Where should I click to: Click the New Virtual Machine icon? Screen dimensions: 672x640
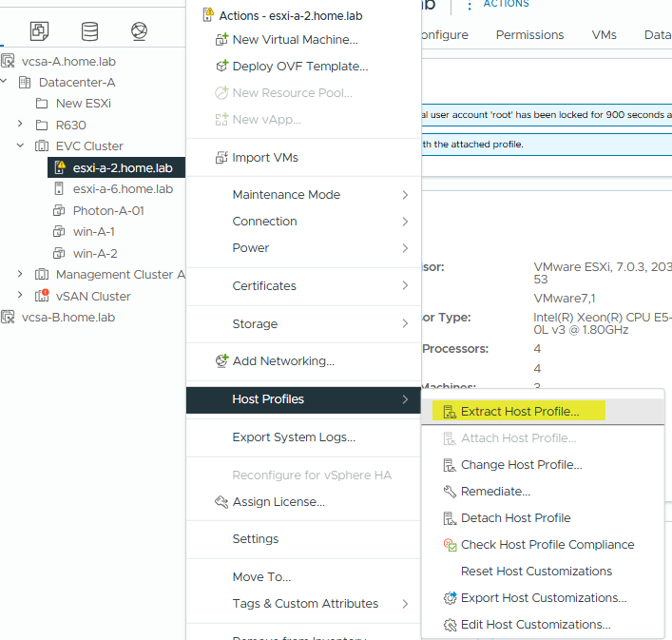(x=221, y=39)
